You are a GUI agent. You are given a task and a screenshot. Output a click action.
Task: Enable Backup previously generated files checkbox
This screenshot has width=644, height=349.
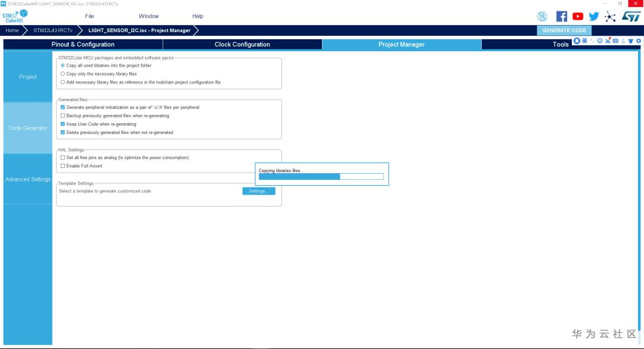63,116
